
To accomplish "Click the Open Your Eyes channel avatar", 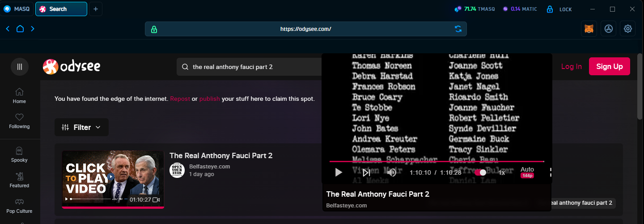I will click(177, 170).
